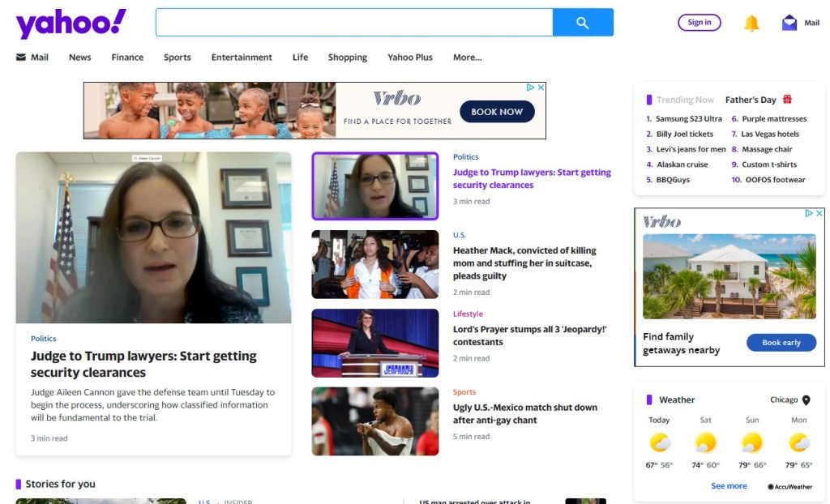Click the Heather Mack story thumbnail
Image resolution: width=830 pixels, height=504 pixels.
[x=374, y=264]
